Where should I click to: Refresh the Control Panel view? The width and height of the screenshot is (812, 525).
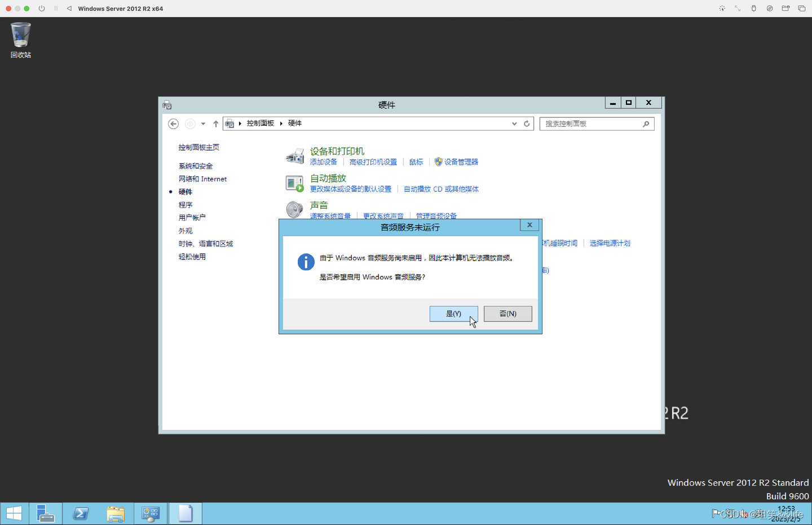(x=527, y=123)
